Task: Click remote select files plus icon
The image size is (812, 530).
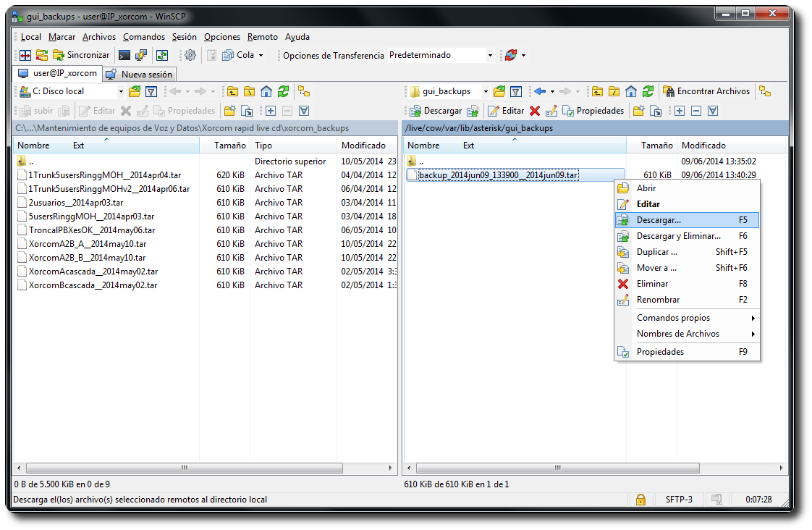Action: pos(680,111)
